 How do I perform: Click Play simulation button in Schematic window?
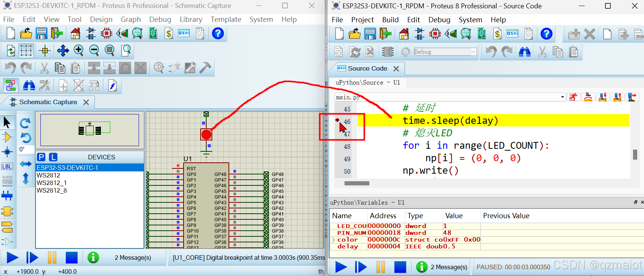tap(12, 258)
